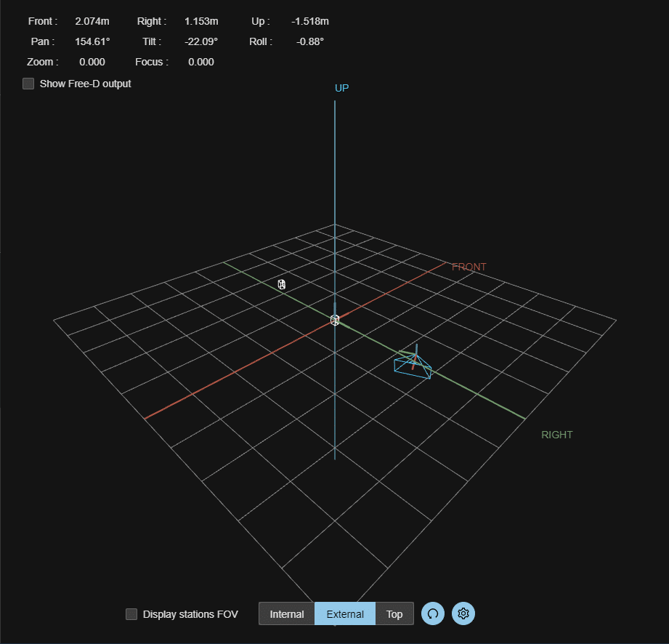This screenshot has width=669, height=644.
Task: Click the UP axis label
Action: coord(341,88)
